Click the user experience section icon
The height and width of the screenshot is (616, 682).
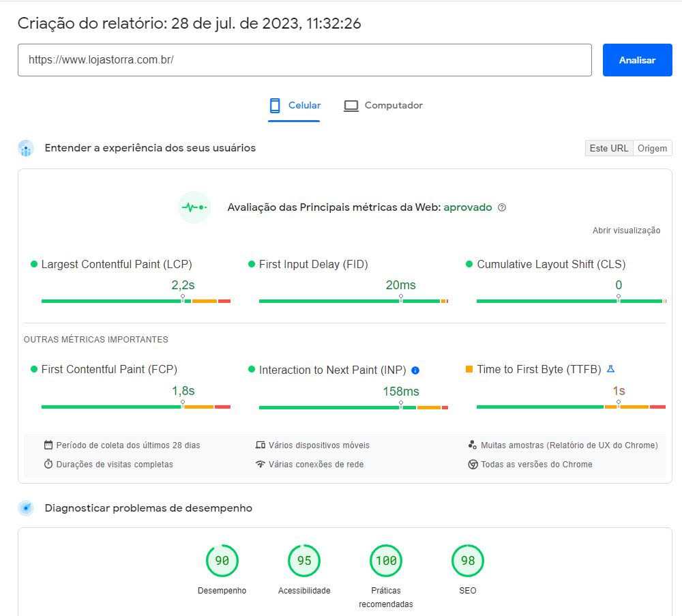pyautogui.click(x=26, y=148)
